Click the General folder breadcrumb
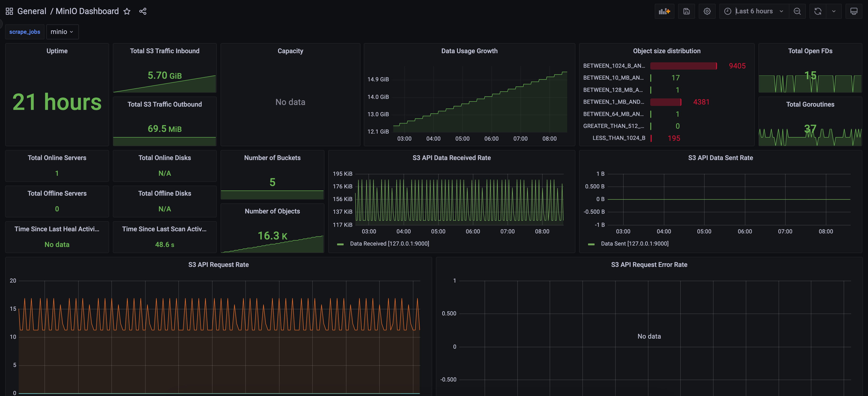The height and width of the screenshot is (396, 868). coord(32,11)
